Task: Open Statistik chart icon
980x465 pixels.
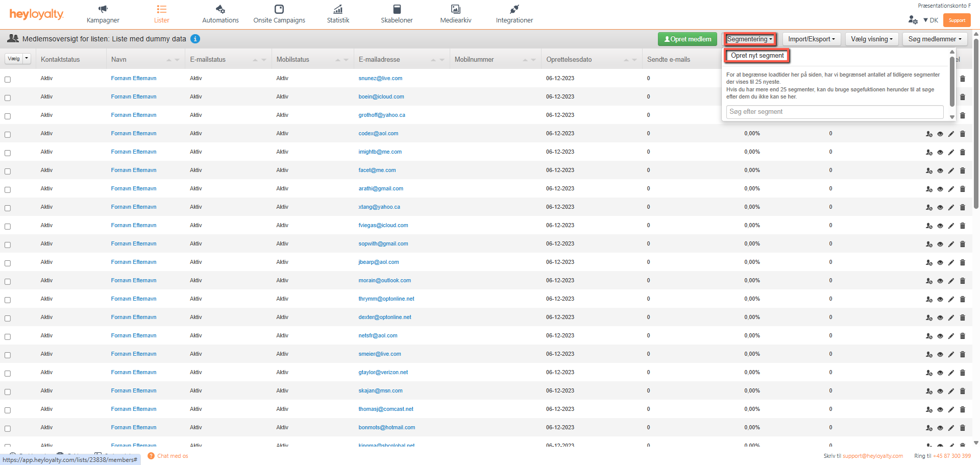Action: [338, 9]
